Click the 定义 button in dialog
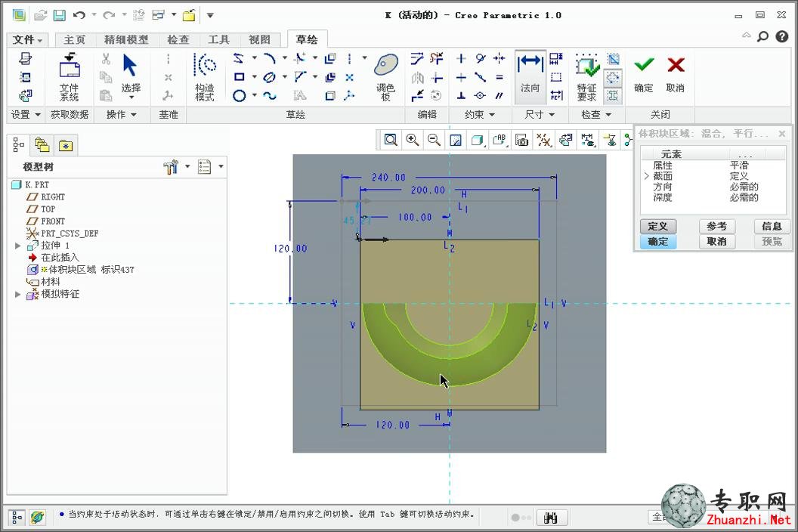 tap(657, 226)
